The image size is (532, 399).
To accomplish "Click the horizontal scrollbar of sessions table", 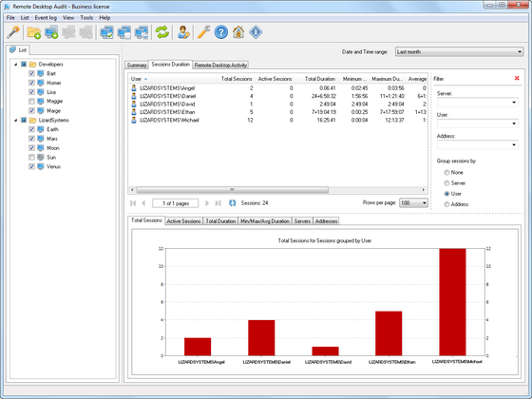I will point(232,190).
